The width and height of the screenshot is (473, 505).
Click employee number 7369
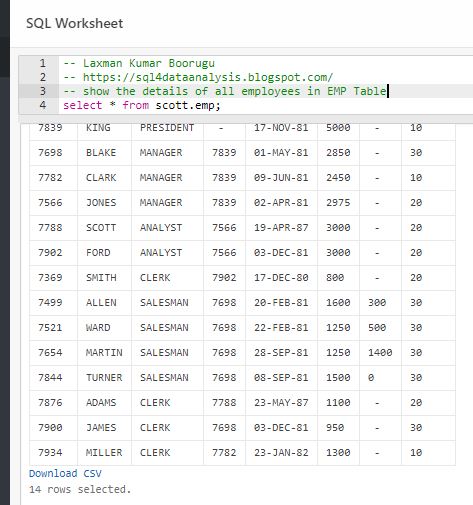(x=50, y=278)
